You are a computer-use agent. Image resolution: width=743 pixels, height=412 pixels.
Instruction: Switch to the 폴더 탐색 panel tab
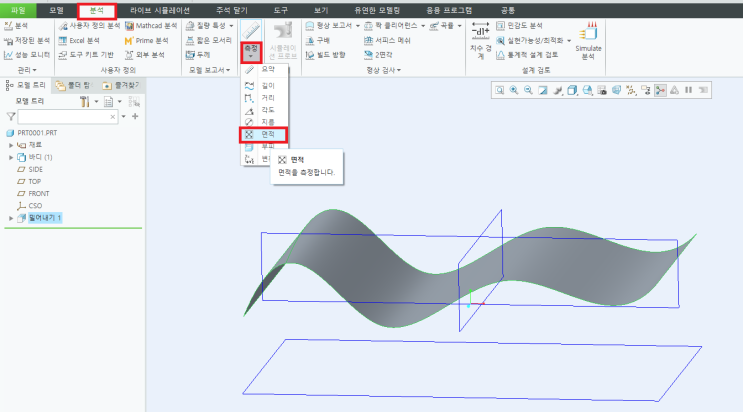pos(72,85)
